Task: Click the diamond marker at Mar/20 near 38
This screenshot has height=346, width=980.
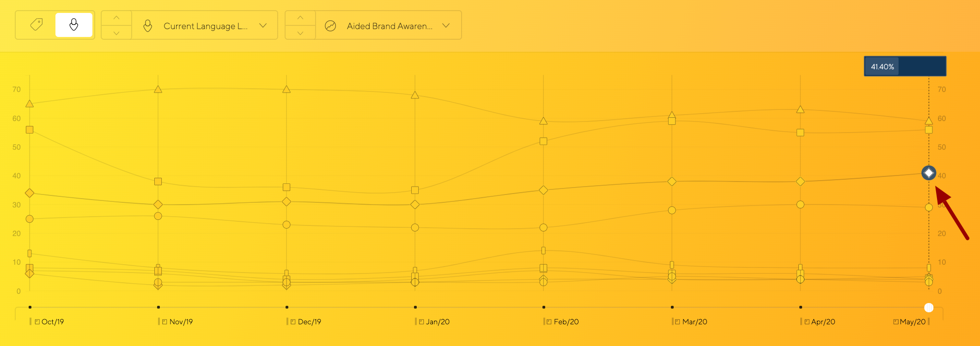Action: pyautogui.click(x=672, y=182)
